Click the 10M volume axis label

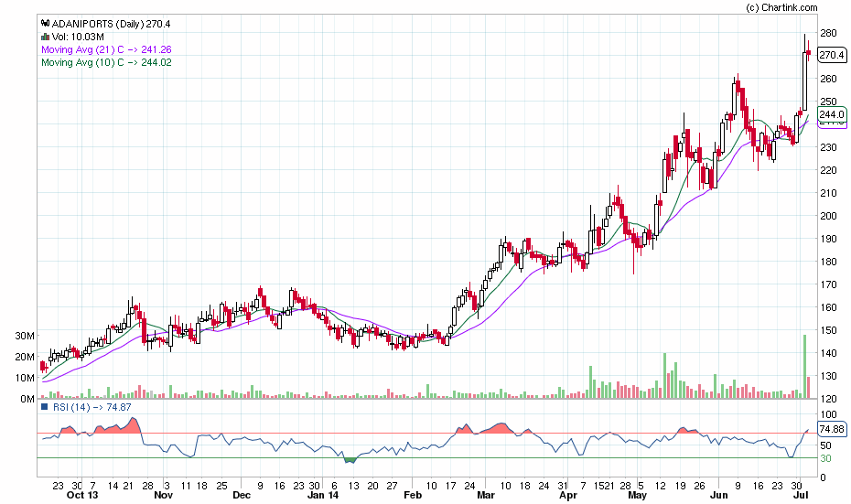pos(25,378)
